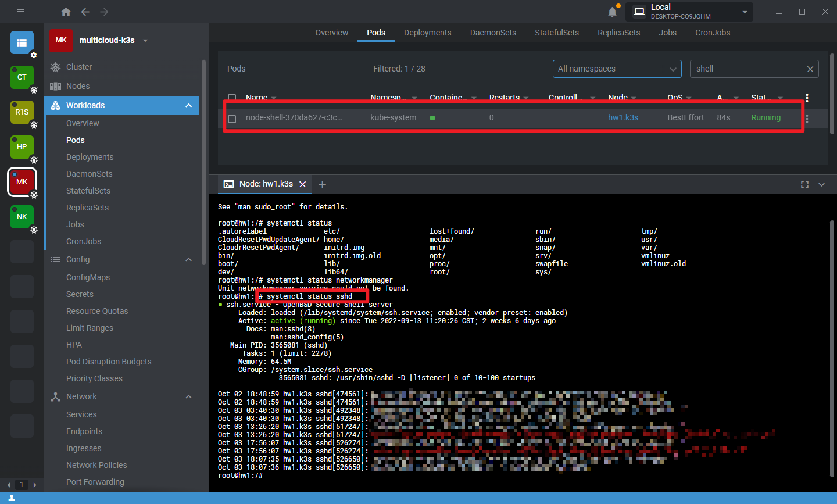Click the notifications bell icon

(x=612, y=12)
